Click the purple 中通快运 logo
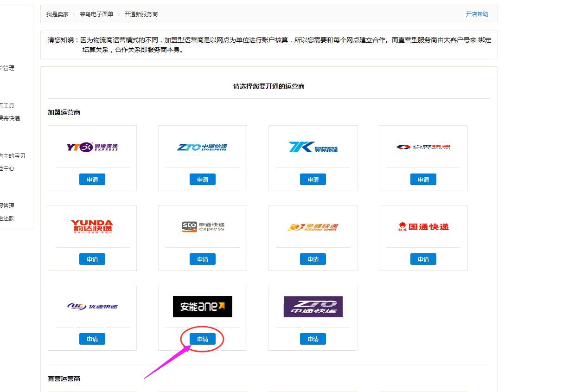 click(x=313, y=307)
